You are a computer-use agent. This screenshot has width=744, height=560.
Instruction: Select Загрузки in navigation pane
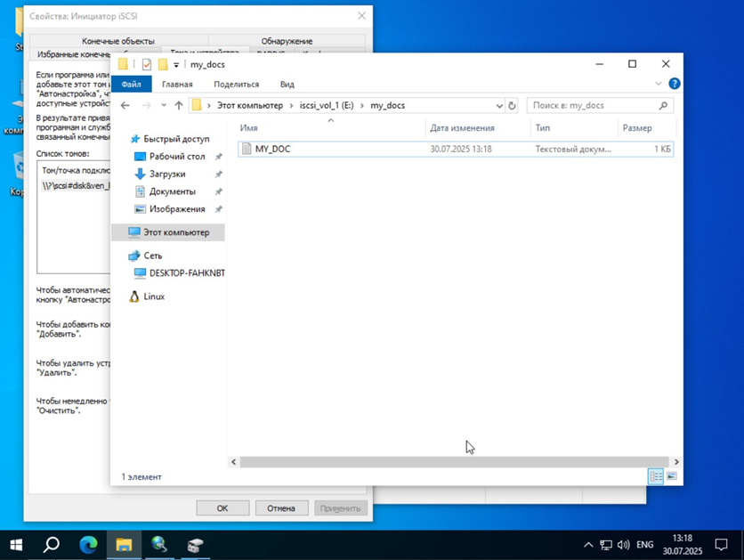pyautogui.click(x=167, y=174)
